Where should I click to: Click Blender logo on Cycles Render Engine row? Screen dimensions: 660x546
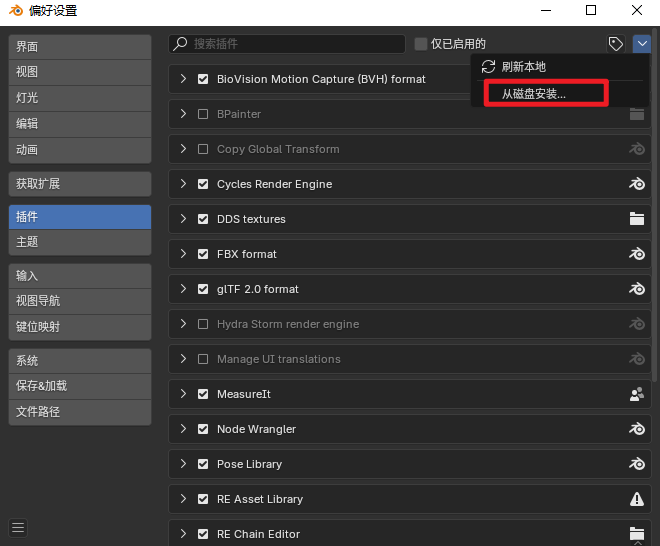coord(637,184)
